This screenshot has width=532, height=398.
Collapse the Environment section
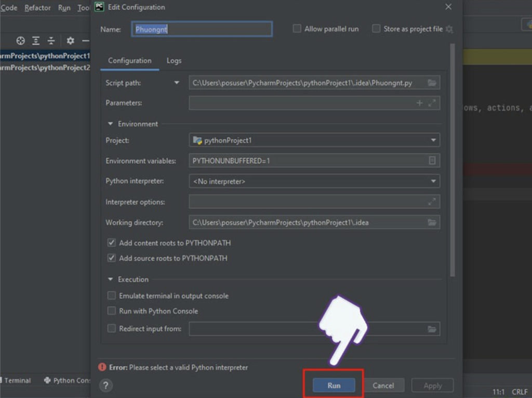point(110,124)
